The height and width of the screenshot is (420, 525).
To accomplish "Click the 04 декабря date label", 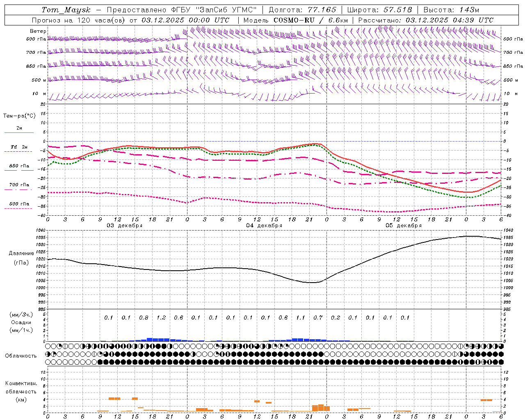I will 264,226.
